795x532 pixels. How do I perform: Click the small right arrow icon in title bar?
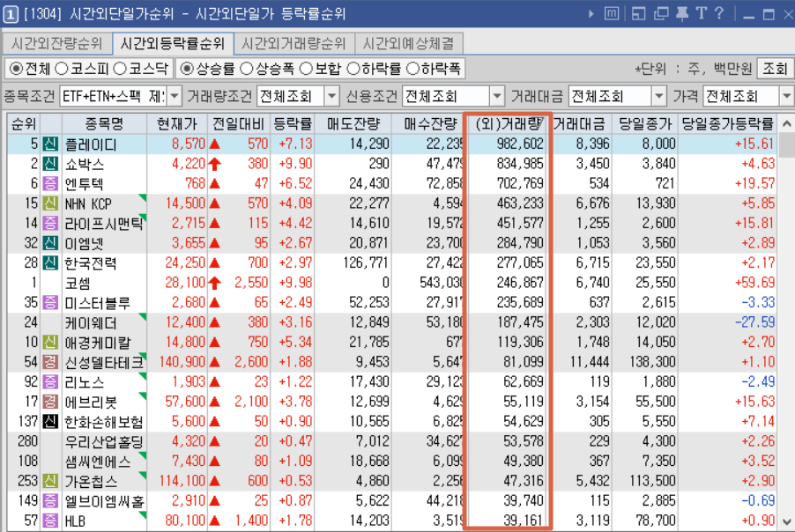pyautogui.click(x=591, y=14)
